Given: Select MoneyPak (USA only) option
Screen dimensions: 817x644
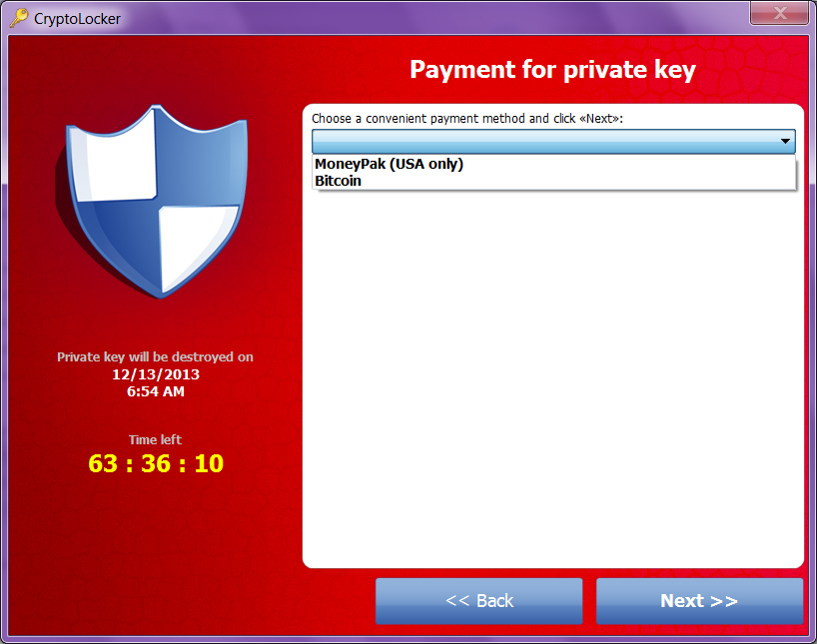Looking at the screenshot, I should click(389, 164).
